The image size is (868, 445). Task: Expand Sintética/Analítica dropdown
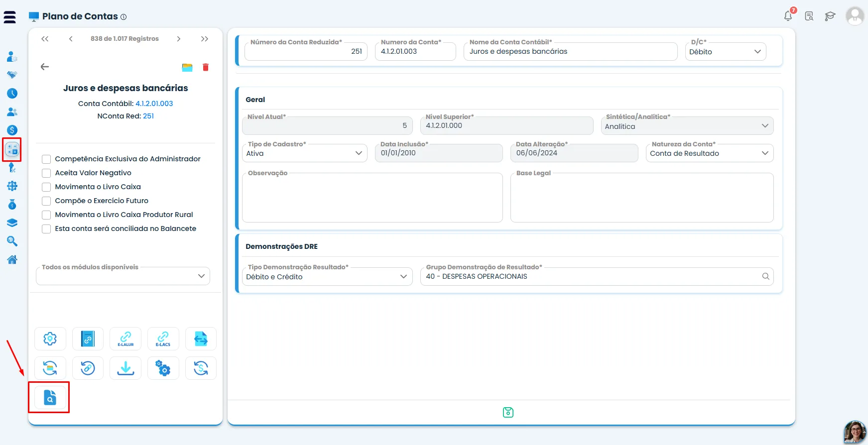click(x=687, y=126)
